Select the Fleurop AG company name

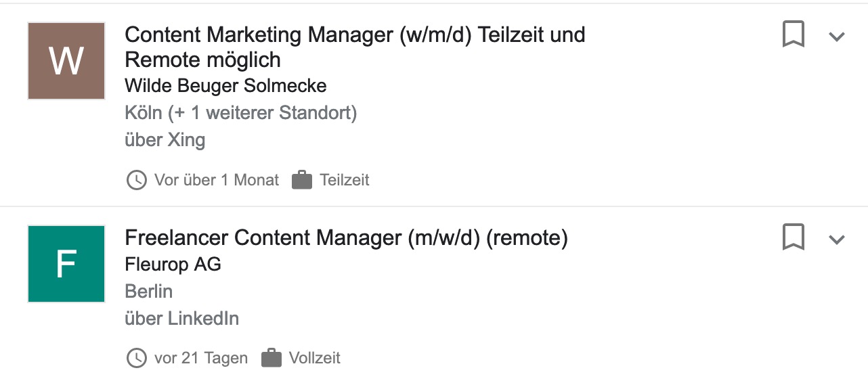pyautogui.click(x=173, y=265)
